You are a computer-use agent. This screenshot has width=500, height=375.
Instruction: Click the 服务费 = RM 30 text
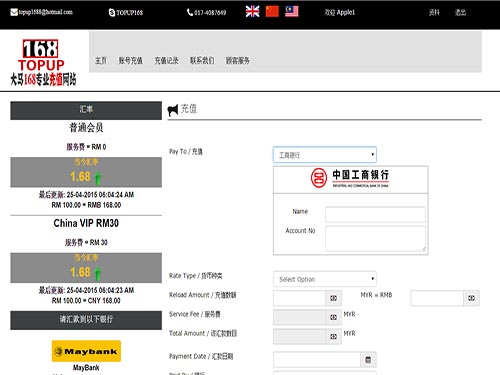(x=86, y=242)
